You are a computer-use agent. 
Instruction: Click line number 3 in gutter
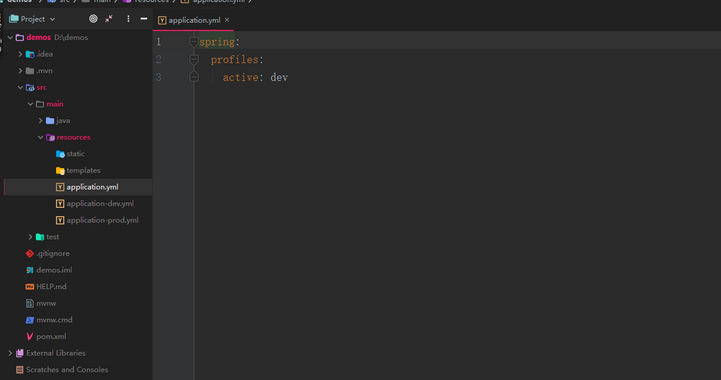(x=159, y=77)
